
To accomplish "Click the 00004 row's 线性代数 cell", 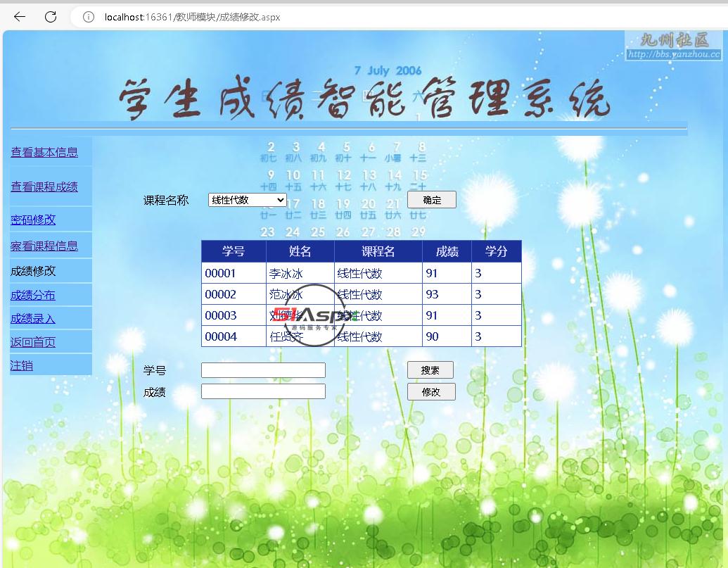I will pos(378,336).
